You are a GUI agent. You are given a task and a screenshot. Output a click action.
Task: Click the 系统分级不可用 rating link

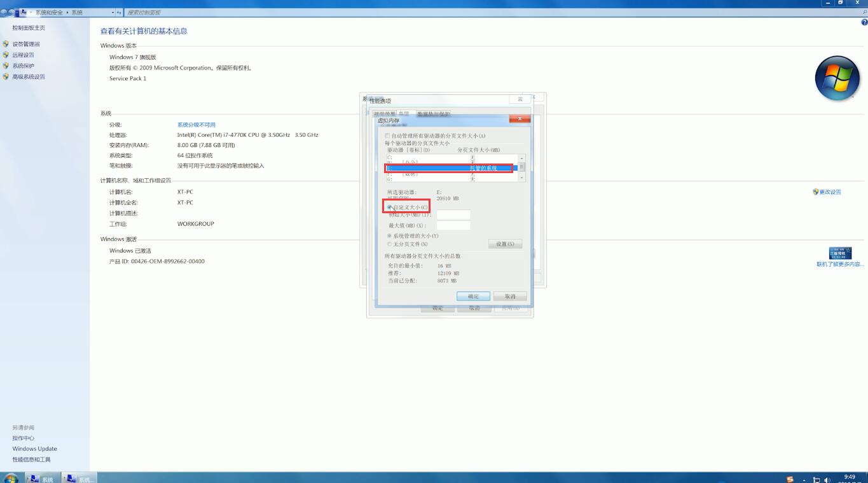(196, 125)
